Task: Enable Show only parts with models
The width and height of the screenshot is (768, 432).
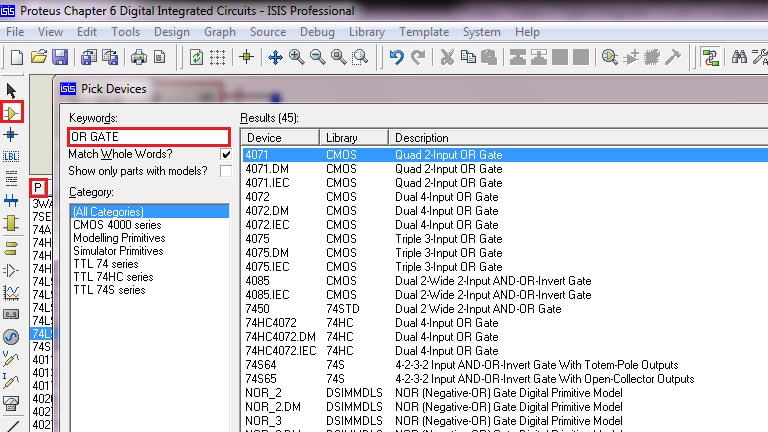Action: (x=226, y=172)
